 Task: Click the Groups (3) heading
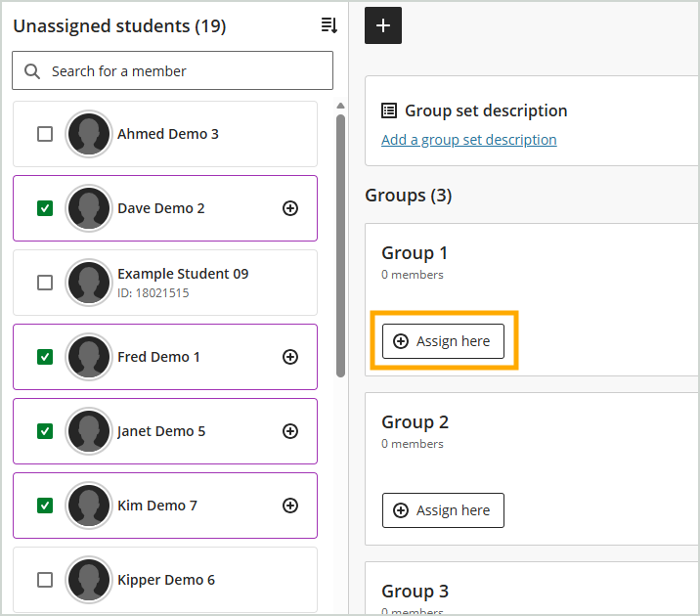coord(409,196)
